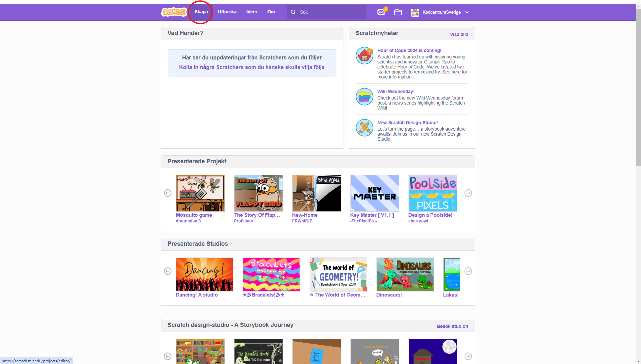Open the Idéer menu item

click(252, 12)
